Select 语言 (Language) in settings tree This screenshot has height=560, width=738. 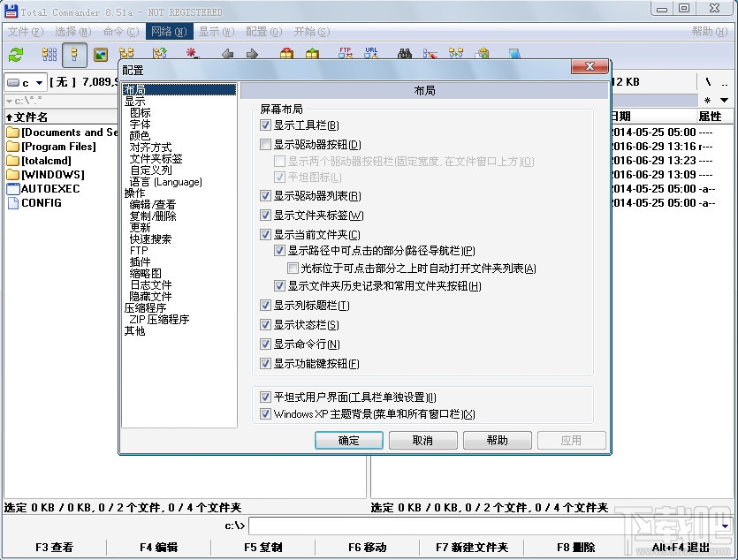point(165,181)
